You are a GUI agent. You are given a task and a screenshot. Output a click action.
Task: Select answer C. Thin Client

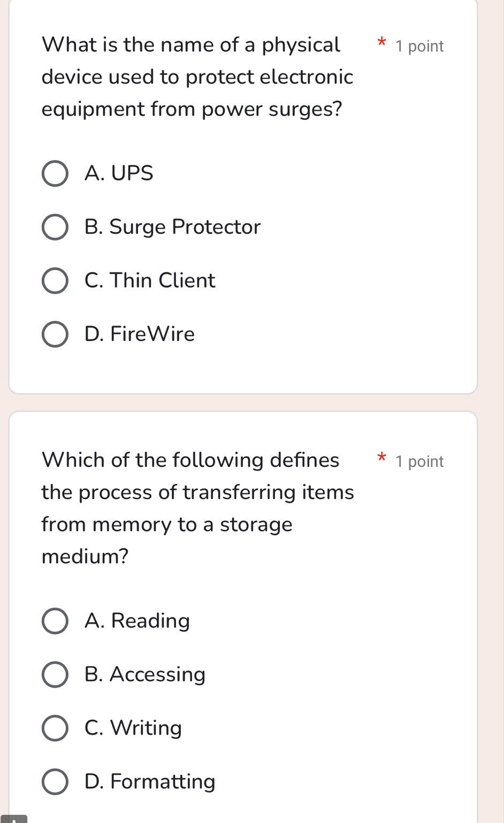tap(55, 280)
